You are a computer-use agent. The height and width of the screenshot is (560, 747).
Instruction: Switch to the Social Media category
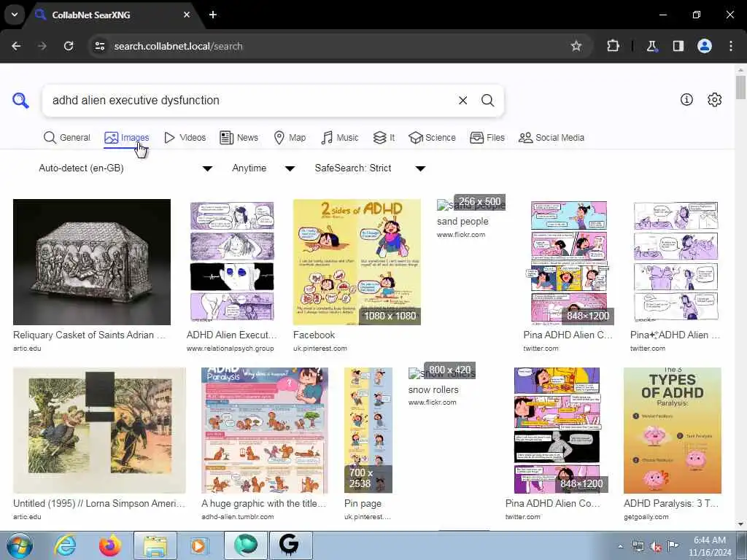click(551, 138)
